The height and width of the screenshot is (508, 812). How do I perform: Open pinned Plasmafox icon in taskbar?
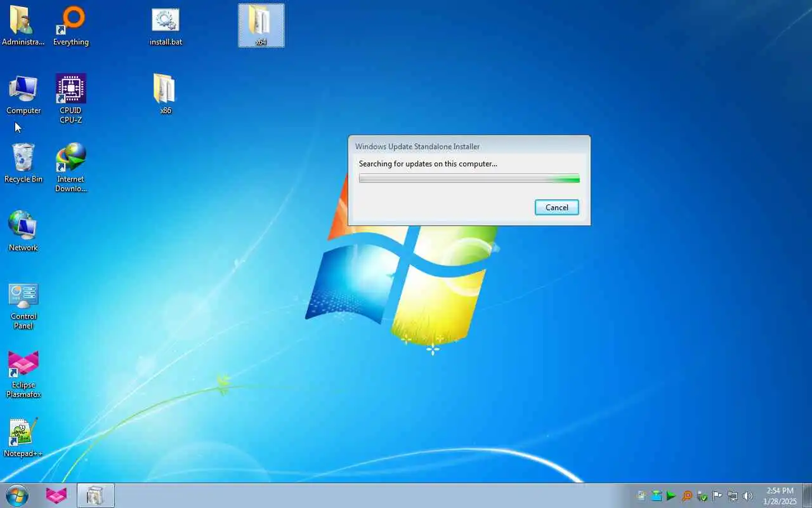(56, 495)
